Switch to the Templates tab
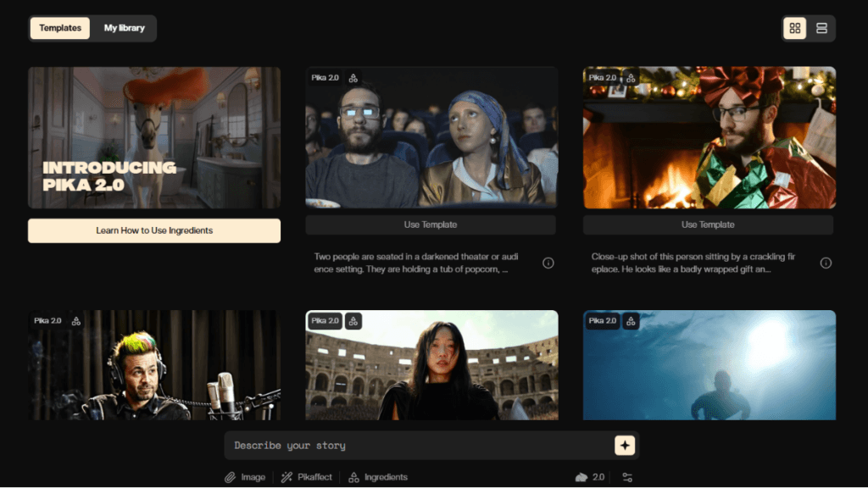The height and width of the screenshot is (488, 868). pos(60,28)
